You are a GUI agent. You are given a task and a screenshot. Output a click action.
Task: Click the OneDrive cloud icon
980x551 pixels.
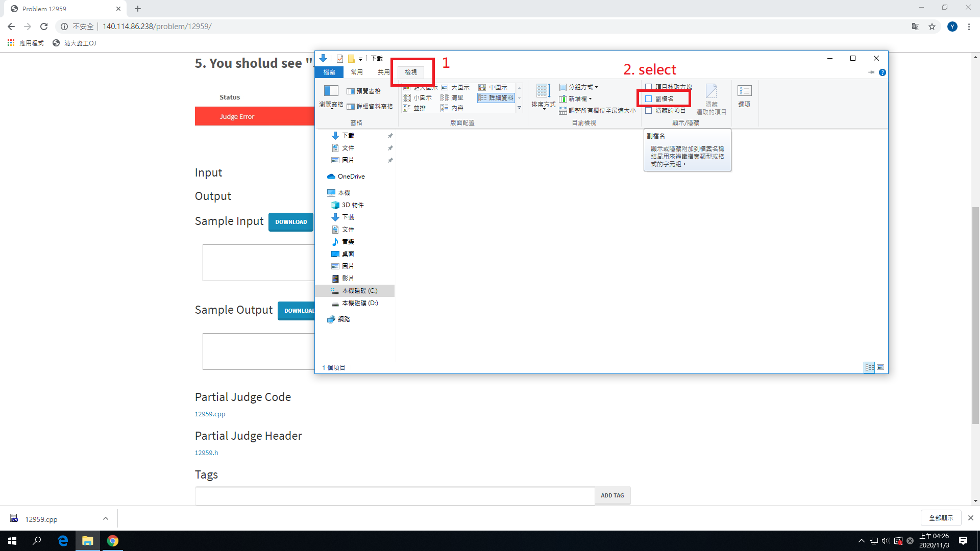click(331, 177)
